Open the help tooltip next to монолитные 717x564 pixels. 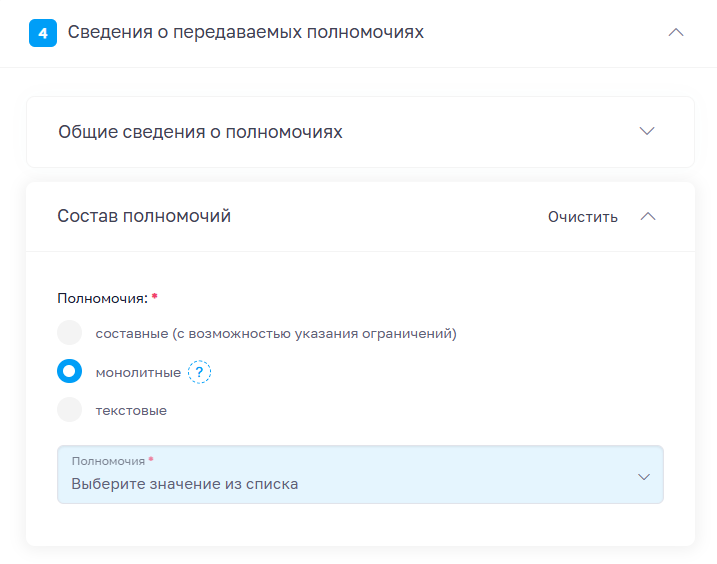(199, 372)
